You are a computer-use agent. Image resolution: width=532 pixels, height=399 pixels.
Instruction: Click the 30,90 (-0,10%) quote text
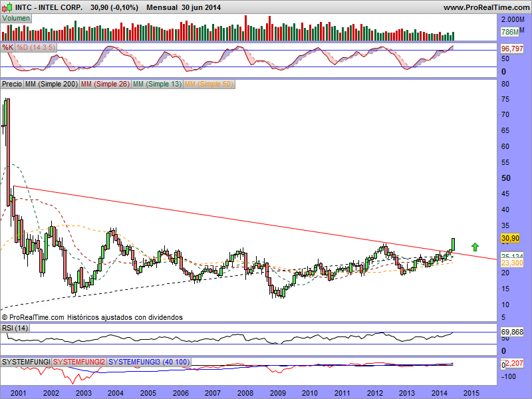pyautogui.click(x=114, y=7)
